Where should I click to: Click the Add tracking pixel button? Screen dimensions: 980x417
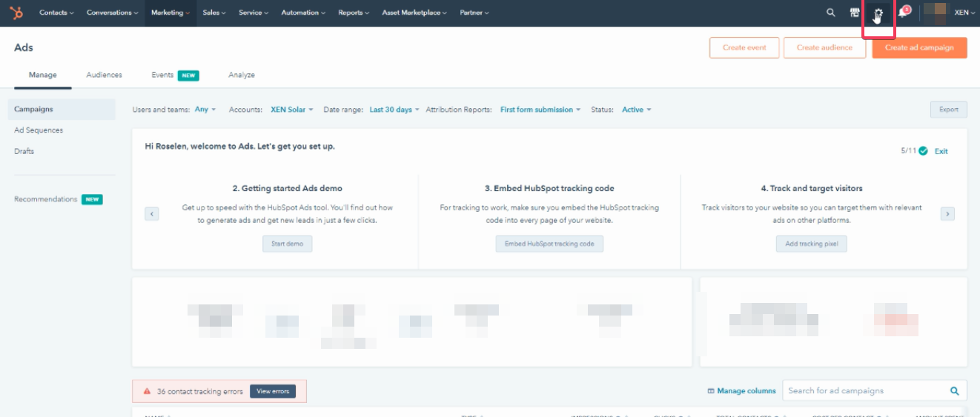812,244
